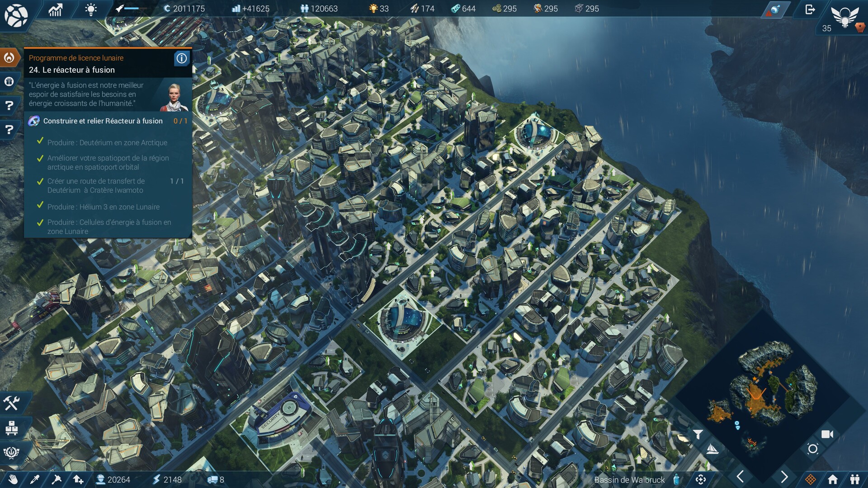Click checkmark for Cellules d'énergie à fusion
Screen dimensions: 868x488
click(40, 222)
